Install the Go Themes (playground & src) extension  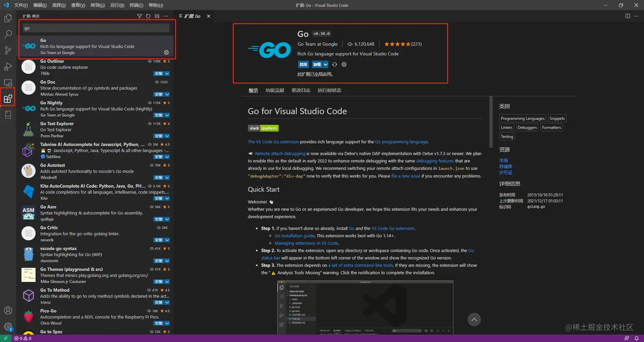coord(159,281)
